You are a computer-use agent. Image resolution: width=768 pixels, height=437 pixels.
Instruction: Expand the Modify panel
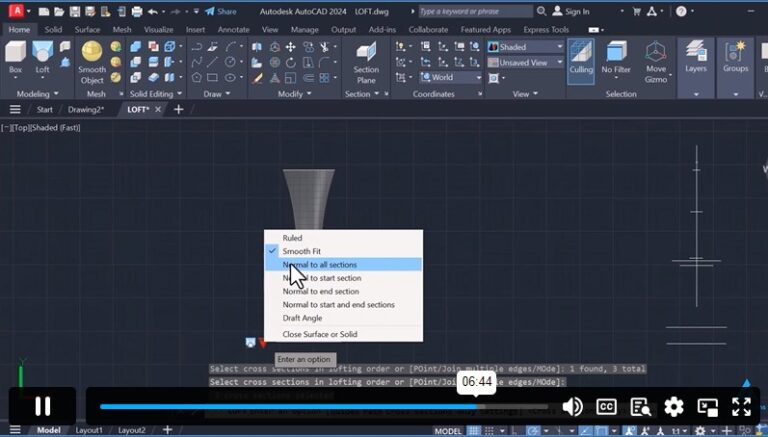coord(294,94)
